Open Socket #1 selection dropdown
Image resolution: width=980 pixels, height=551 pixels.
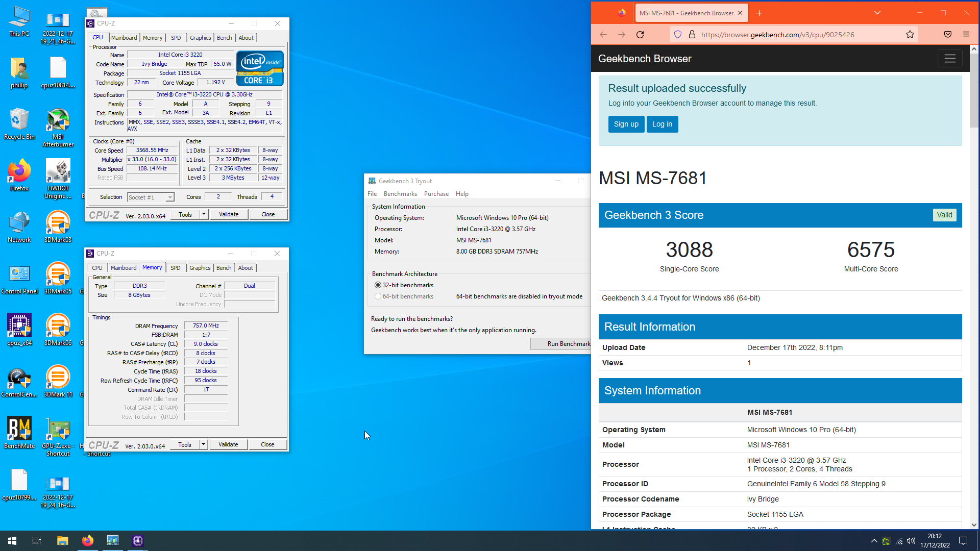[x=151, y=197]
